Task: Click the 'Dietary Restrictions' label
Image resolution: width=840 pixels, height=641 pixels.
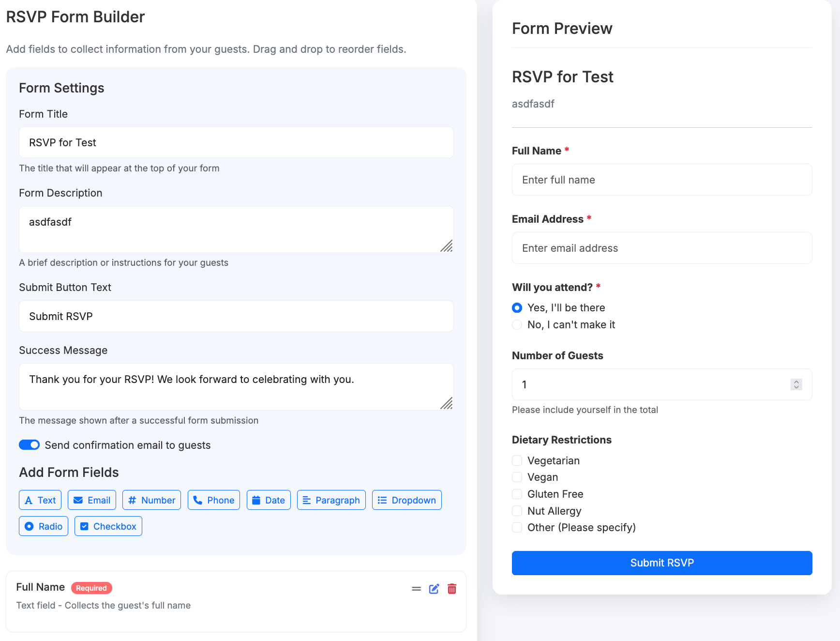Action: click(x=562, y=440)
